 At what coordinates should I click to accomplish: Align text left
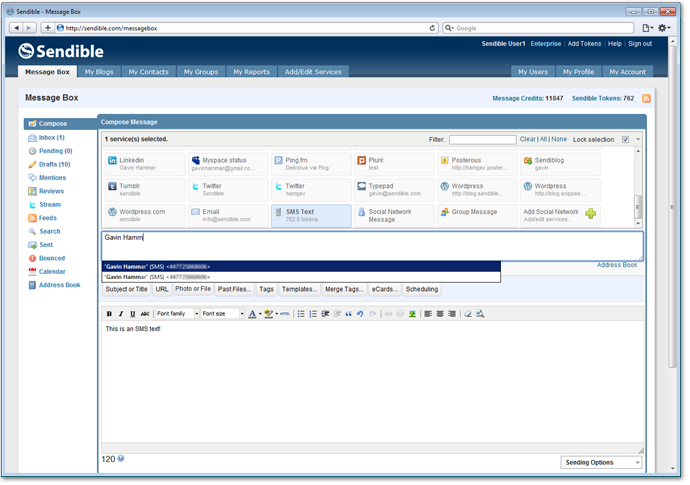tap(428, 315)
